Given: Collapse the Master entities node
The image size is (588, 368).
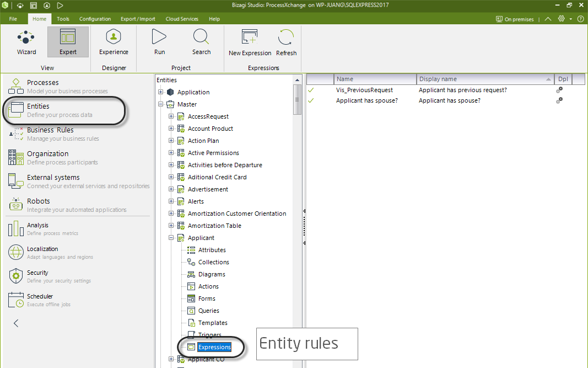Looking at the screenshot, I should [x=160, y=104].
